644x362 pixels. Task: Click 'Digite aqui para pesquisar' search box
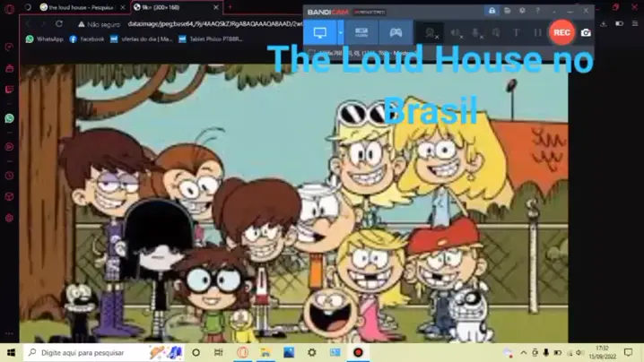(x=103, y=352)
